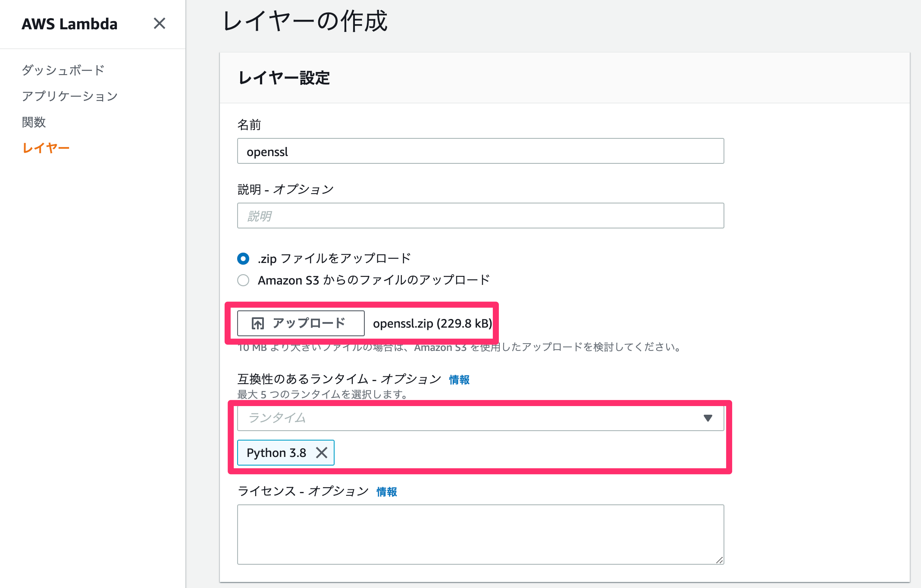Click the AWS Lambda heading
921x588 pixels.
coord(69,24)
